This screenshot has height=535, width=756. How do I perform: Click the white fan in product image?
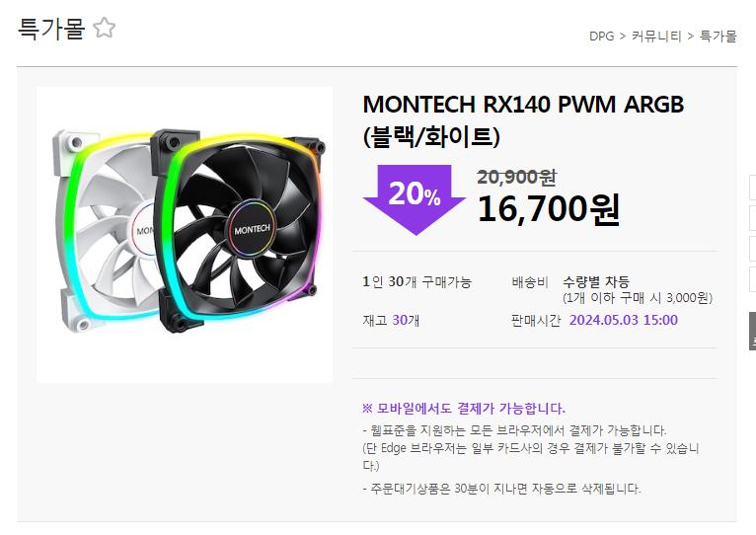104,231
